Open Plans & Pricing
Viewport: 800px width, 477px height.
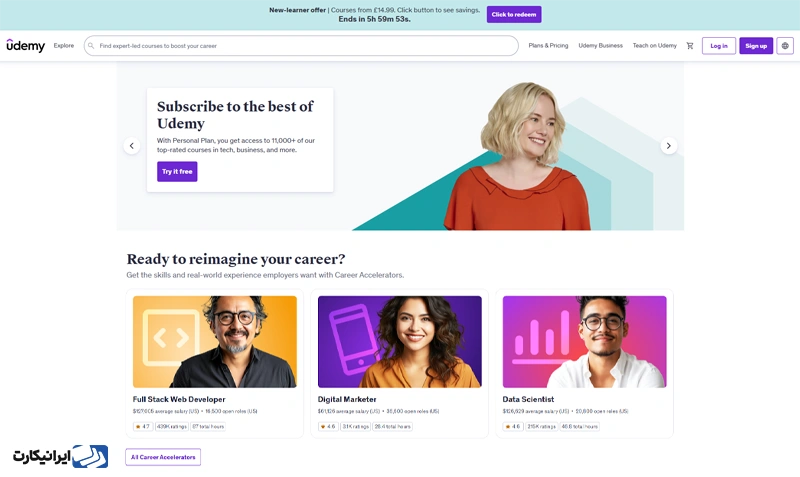pyautogui.click(x=548, y=46)
